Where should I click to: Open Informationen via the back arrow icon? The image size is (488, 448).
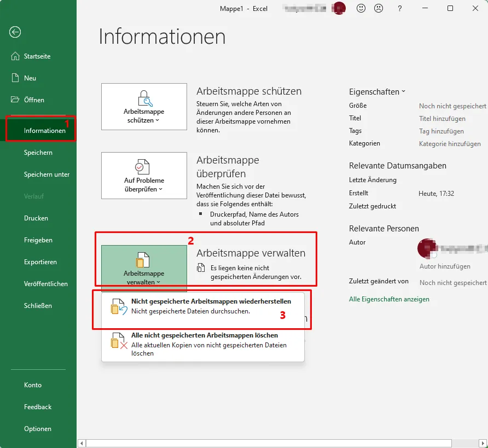click(15, 32)
